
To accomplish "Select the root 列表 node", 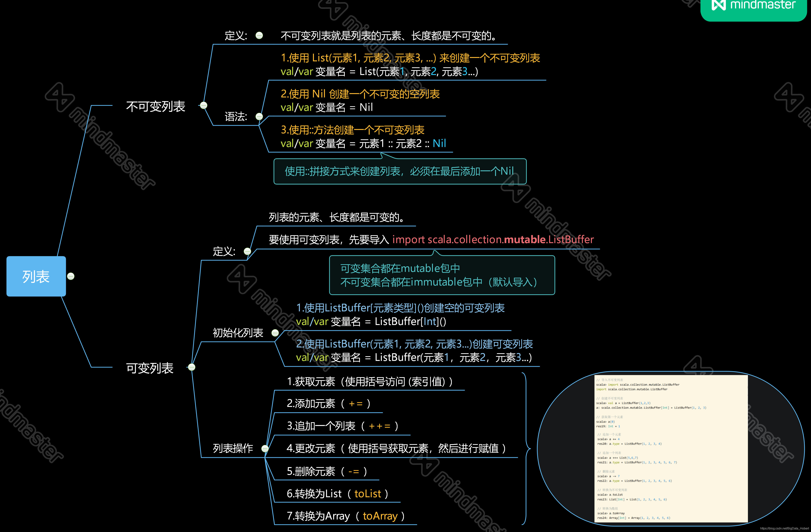I will (36, 276).
